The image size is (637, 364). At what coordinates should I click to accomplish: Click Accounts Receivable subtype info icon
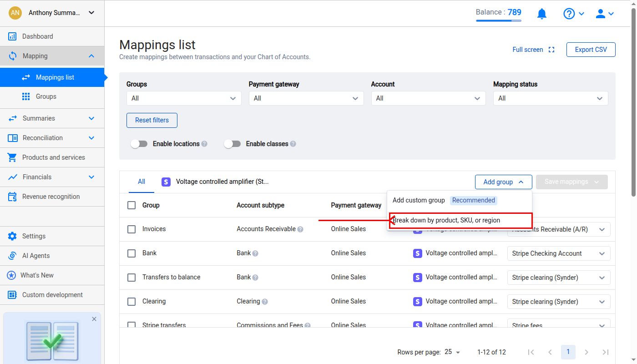click(x=300, y=229)
